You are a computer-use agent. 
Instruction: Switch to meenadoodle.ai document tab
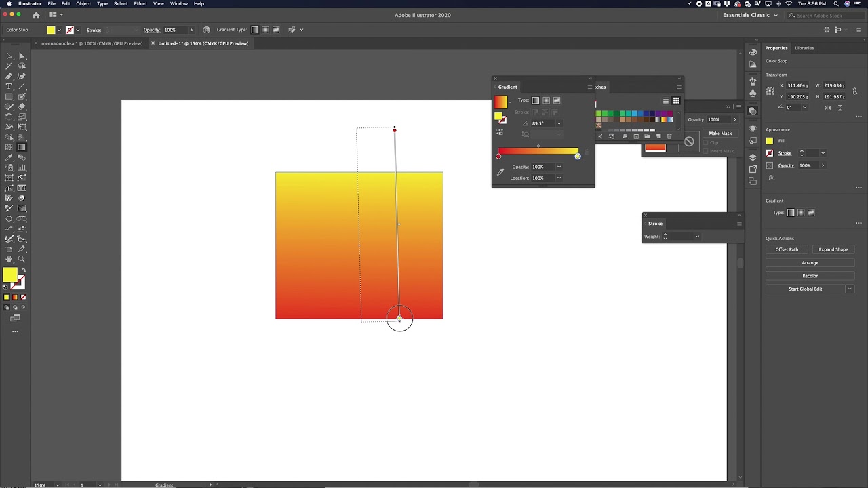[x=92, y=43]
